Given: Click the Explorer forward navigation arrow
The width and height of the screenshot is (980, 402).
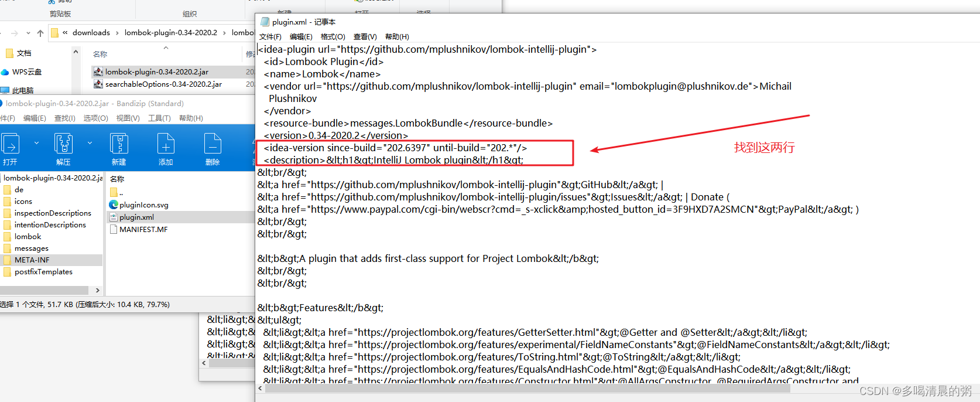Looking at the screenshot, I should [15, 33].
